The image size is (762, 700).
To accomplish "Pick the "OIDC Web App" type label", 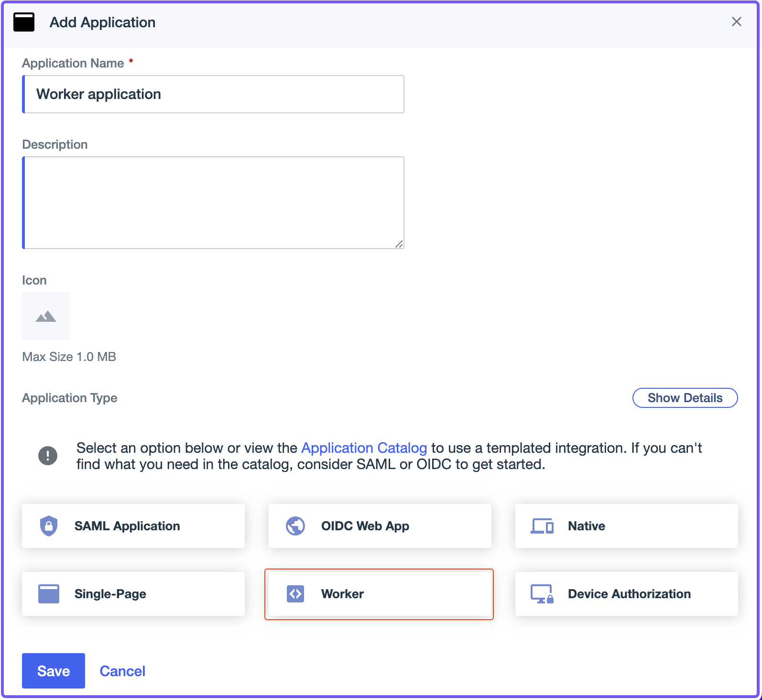I will coord(365,526).
